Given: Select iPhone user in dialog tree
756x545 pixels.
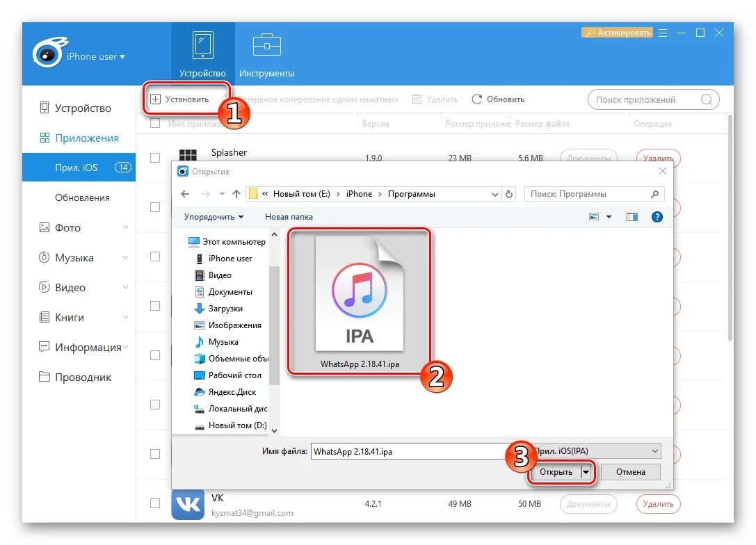Looking at the screenshot, I should (x=224, y=259).
